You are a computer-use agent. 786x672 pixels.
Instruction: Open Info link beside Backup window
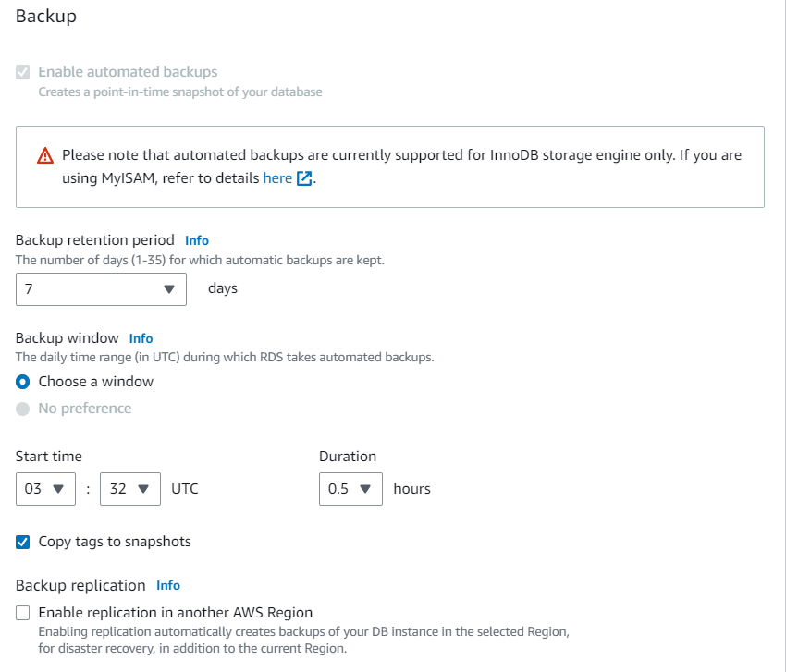coord(141,338)
